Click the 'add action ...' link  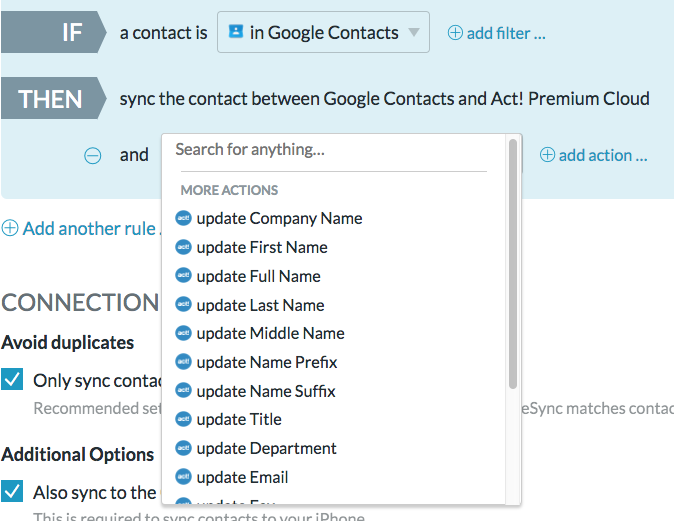click(x=603, y=155)
